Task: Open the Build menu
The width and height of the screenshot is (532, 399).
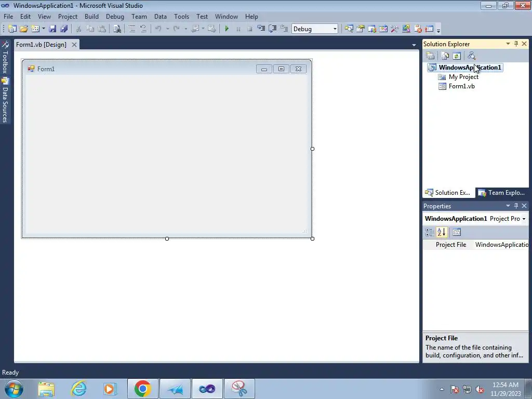Action: pyautogui.click(x=91, y=16)
